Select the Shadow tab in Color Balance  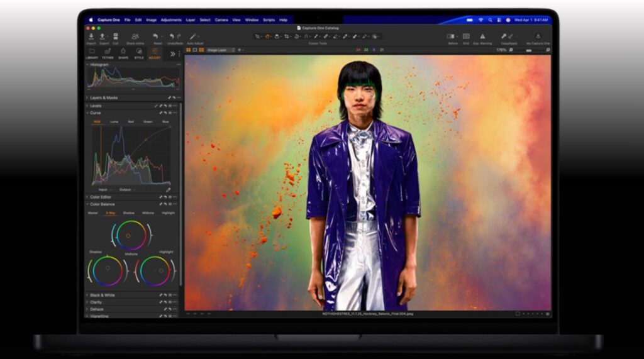tap(128, 213)
